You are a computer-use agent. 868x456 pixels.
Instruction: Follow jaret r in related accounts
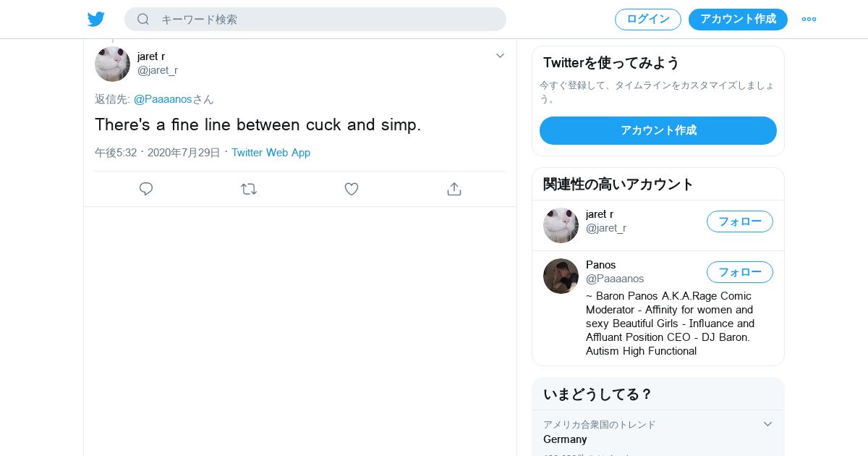tap(739, 221)
